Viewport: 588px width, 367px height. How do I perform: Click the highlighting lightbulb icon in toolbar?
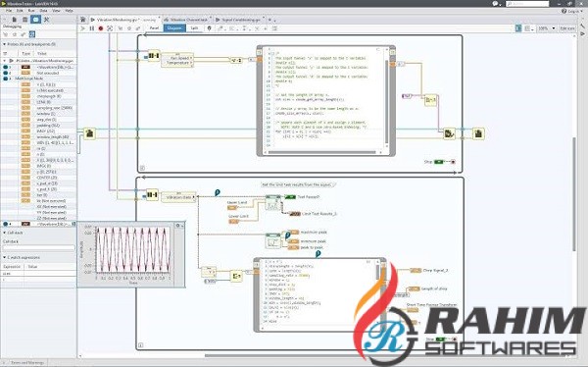tap(210, 28)
